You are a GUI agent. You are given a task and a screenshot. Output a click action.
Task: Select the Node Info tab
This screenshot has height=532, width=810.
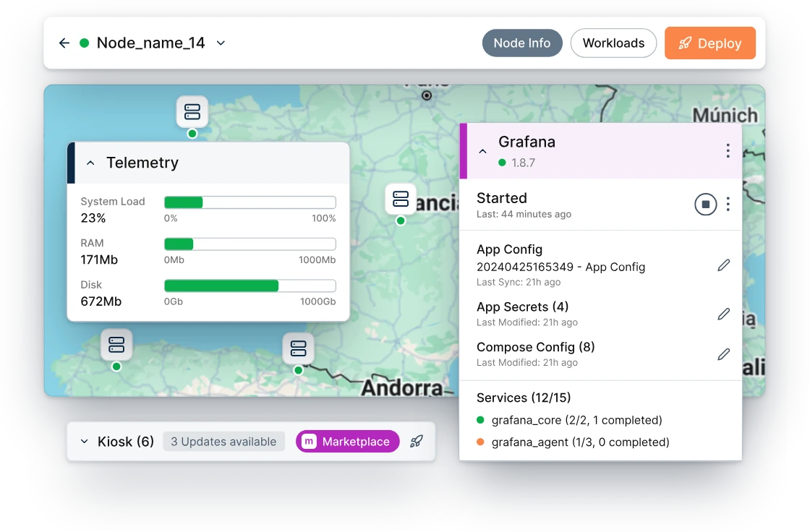click(x=521, y=43)
